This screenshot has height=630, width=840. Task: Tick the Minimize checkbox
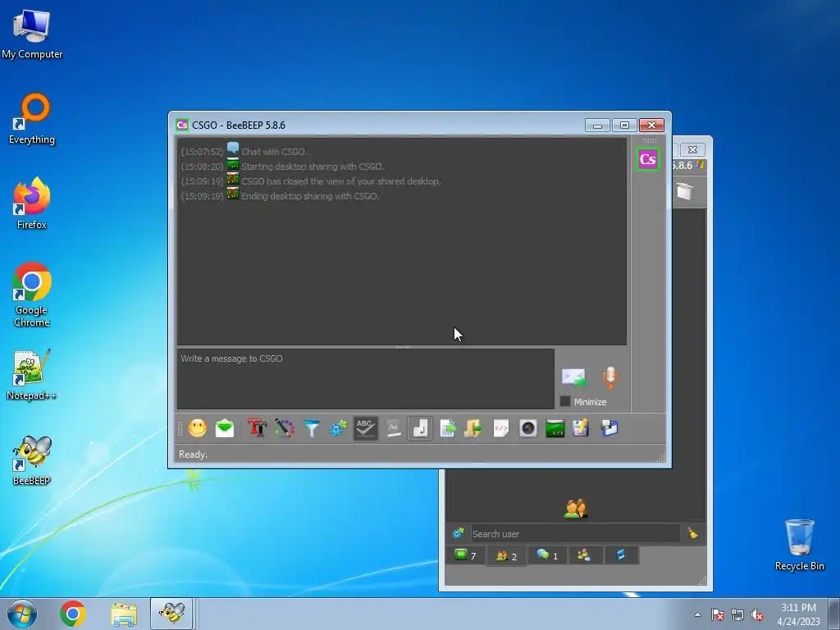coord(565,401)
